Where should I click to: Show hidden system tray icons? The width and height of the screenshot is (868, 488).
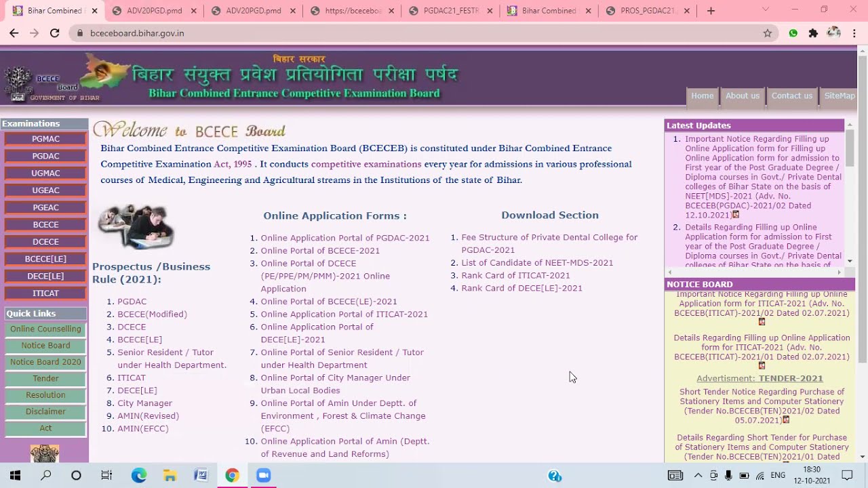(698, 475)
